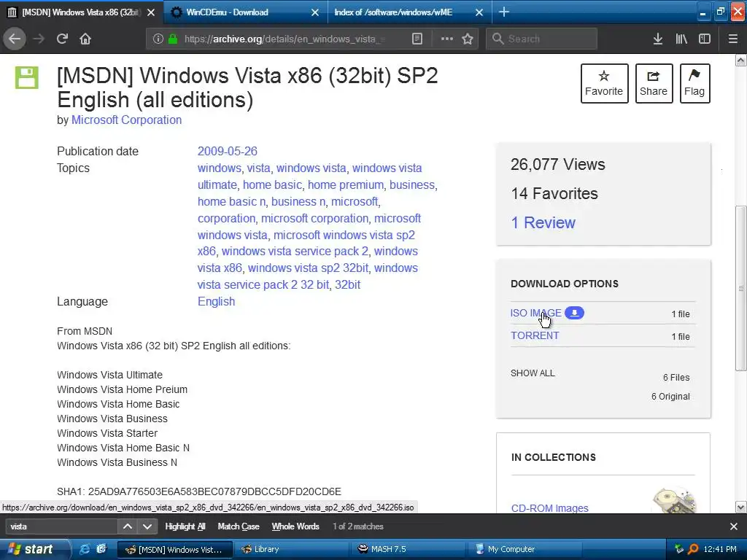Screen dimensions: 747x560
Task: Download the ISO IMAGE file
Action: 536,313
